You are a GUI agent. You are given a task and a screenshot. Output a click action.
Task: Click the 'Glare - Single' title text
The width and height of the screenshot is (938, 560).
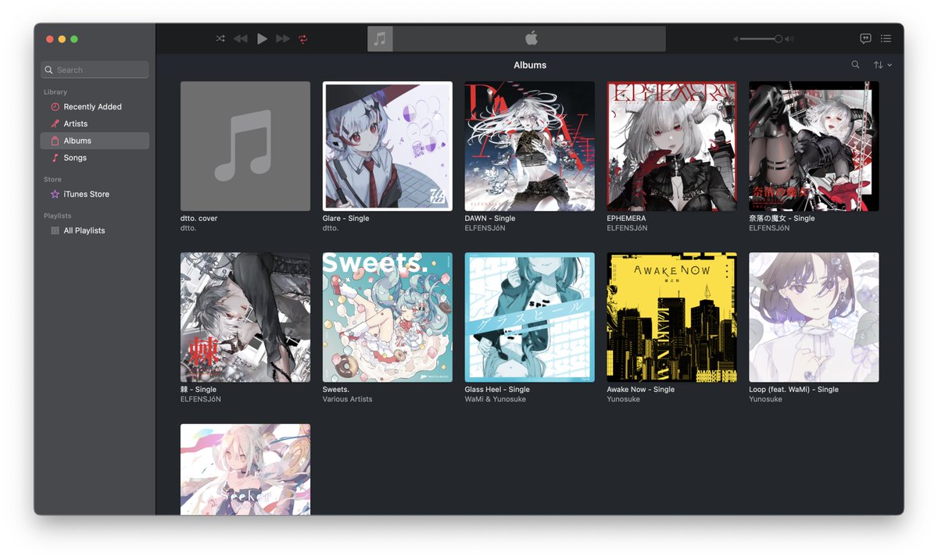[x=345, y=218]
